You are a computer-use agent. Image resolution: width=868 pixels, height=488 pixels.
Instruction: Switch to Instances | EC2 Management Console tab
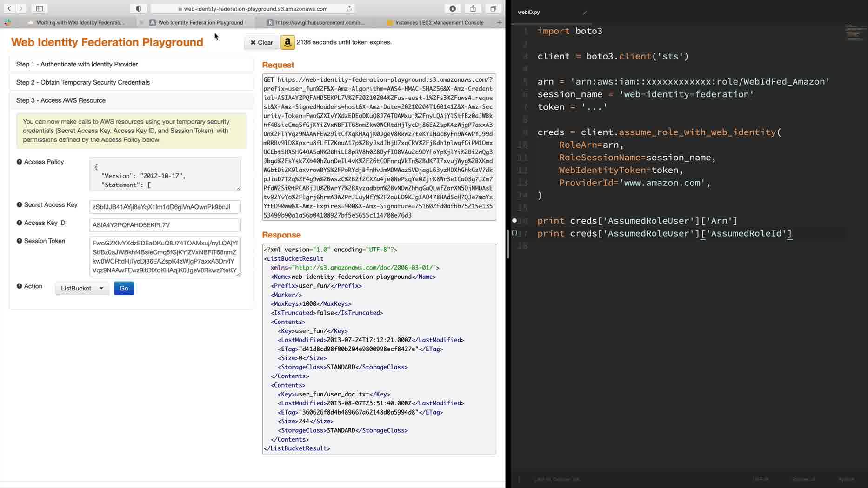[x=439, y=22]
